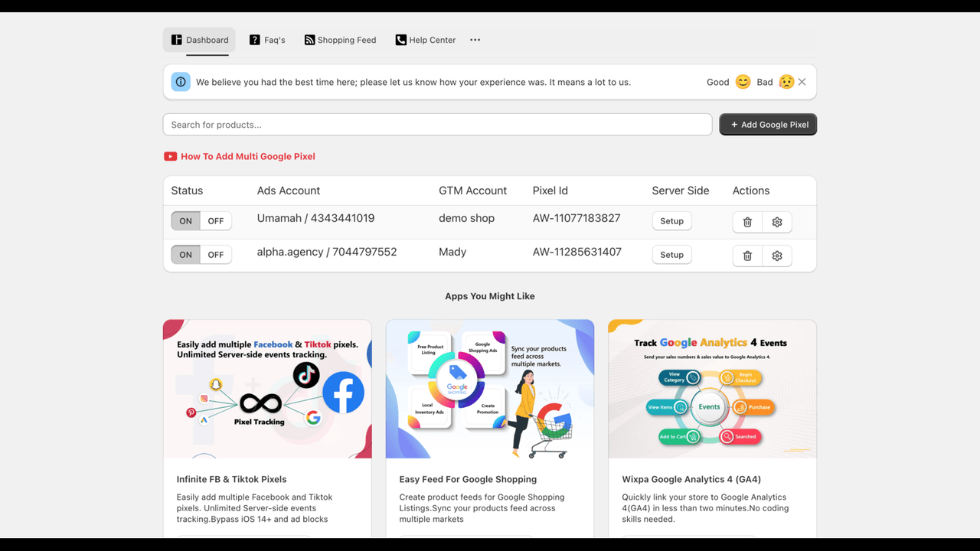Open the Track Google Analytics 4 Events banner
The image size is (980, 551).
[713, 389]
